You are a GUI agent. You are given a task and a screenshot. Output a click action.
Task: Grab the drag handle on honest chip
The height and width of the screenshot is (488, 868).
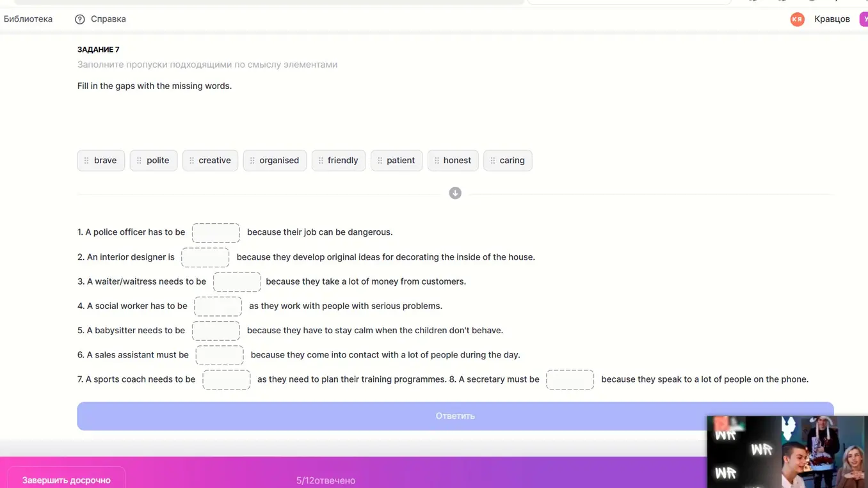[437, 161]
